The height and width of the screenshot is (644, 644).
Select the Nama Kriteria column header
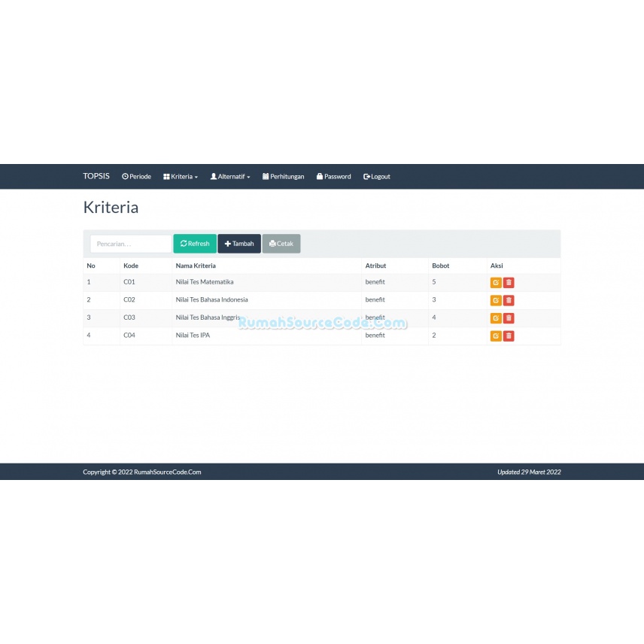point(196,266)
